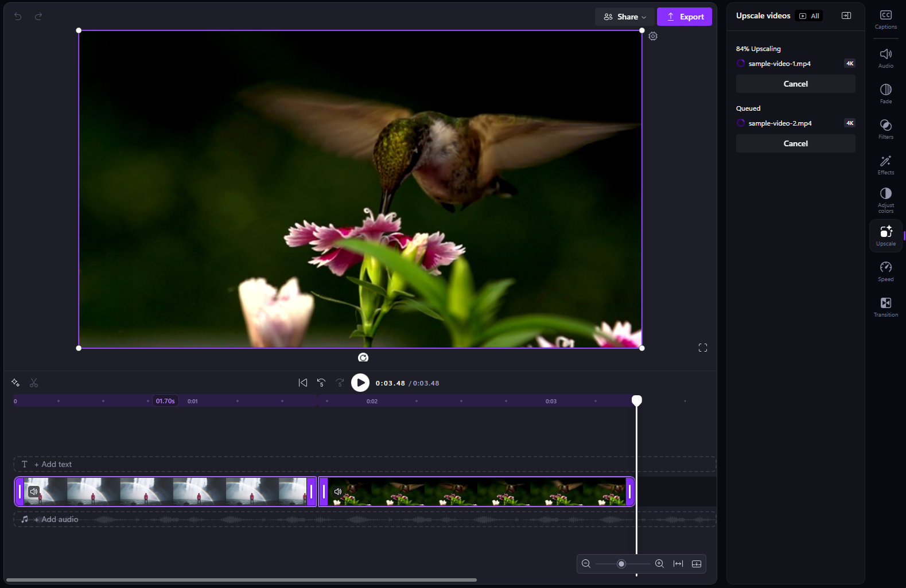The width and height of the screenshot is (906, 588).
Task: Redo the last edit
Action: tap(38, 17)
